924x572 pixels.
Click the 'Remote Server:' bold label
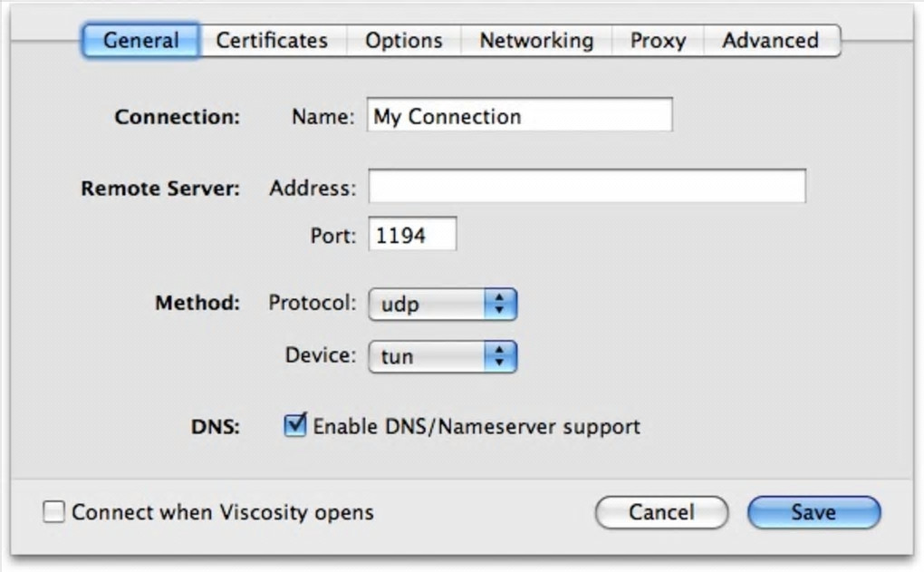160,189
